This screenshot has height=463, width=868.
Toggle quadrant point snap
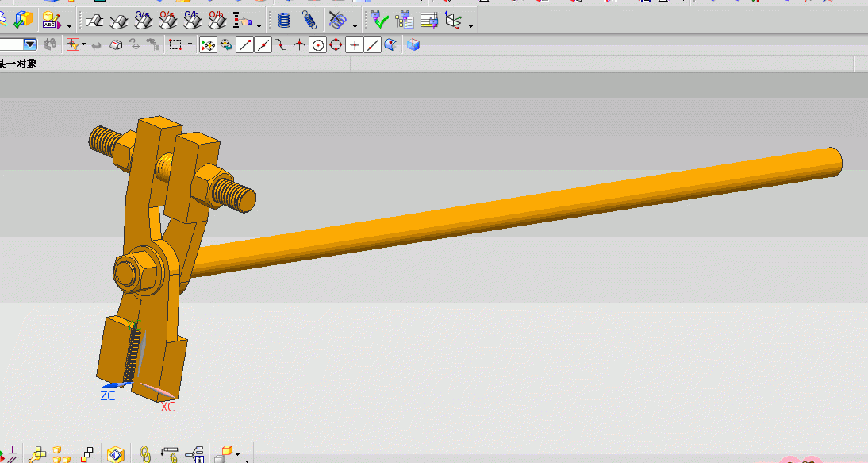(x=336, y=44)
